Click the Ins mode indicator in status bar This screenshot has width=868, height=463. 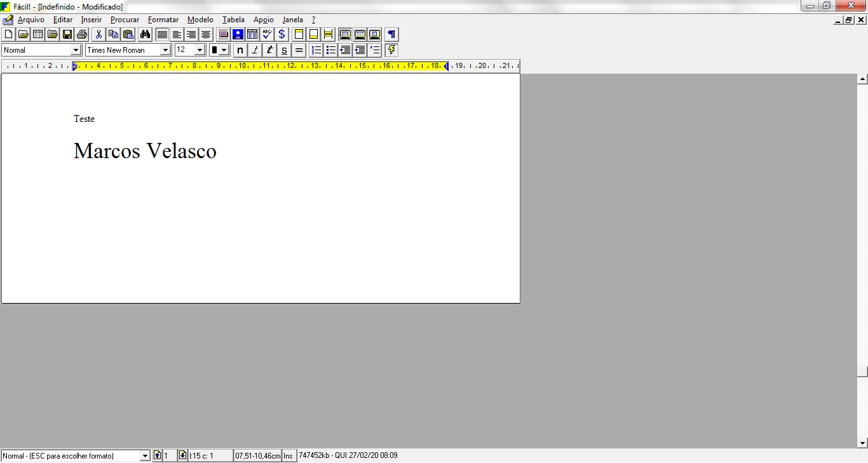pyautogui.click(x=288, y=455)
